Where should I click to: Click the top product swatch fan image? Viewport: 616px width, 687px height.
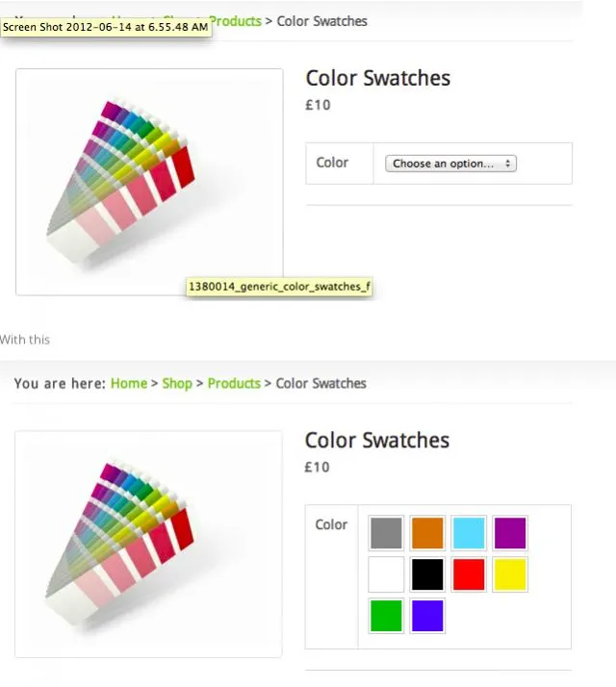pyautogui.click(x=149, y=182)
